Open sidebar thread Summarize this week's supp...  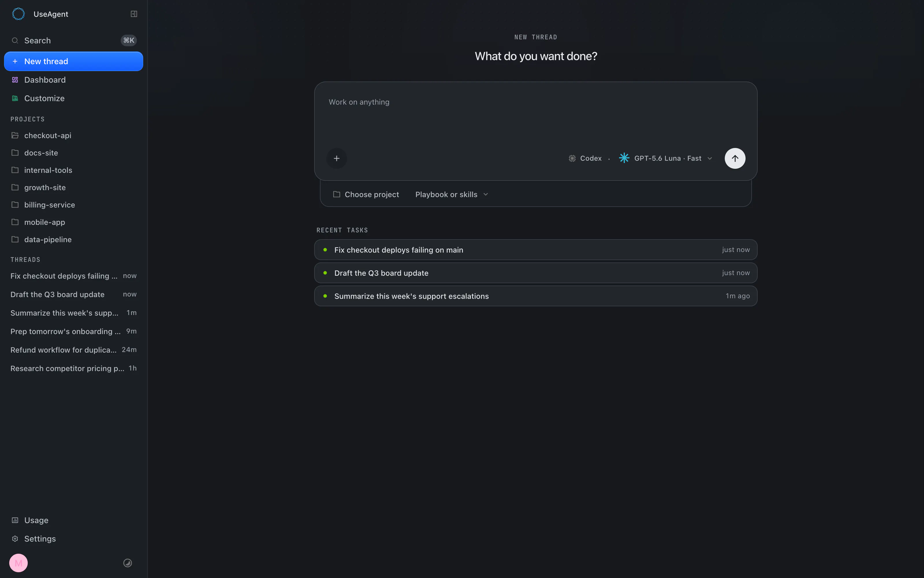[73, 313]
